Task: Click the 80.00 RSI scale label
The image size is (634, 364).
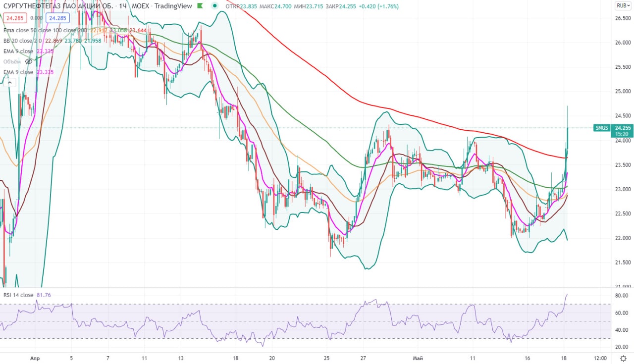Action: (622, 296)
